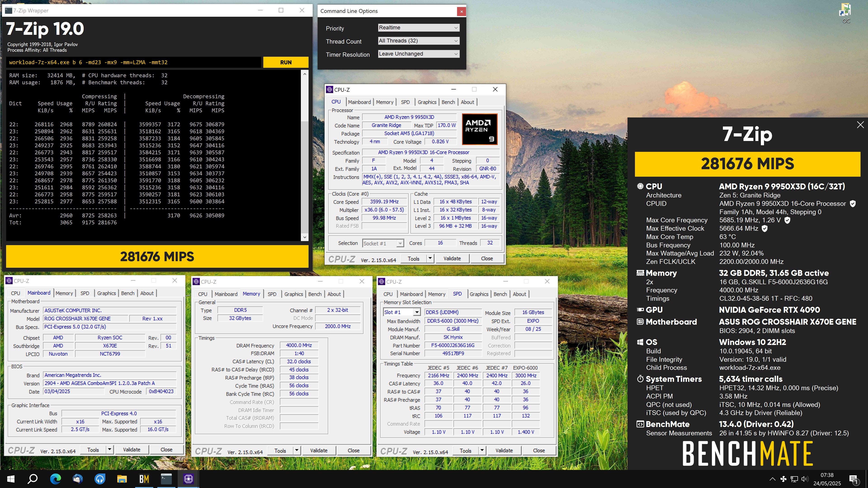The width and height of the screenshot is (868, 488).
Task: Open Graphics tab in top CPU-Z window
Action: 427,102
